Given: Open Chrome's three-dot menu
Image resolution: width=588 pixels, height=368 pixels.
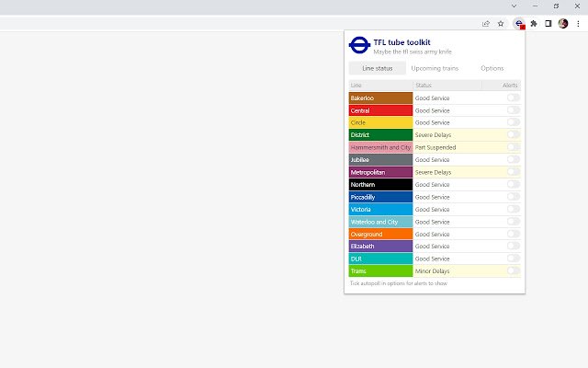Looking at the screenshot, I should (x=578, y=24).
